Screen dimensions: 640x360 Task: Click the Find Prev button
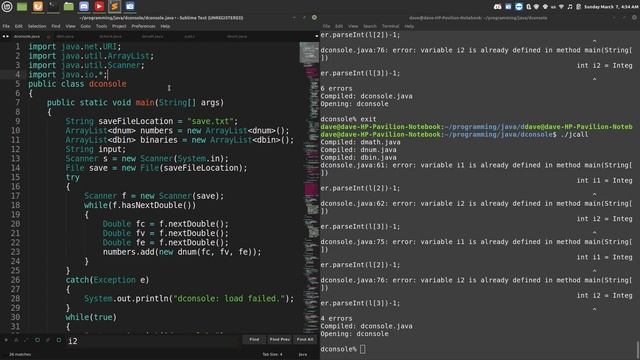click(280, 340)
